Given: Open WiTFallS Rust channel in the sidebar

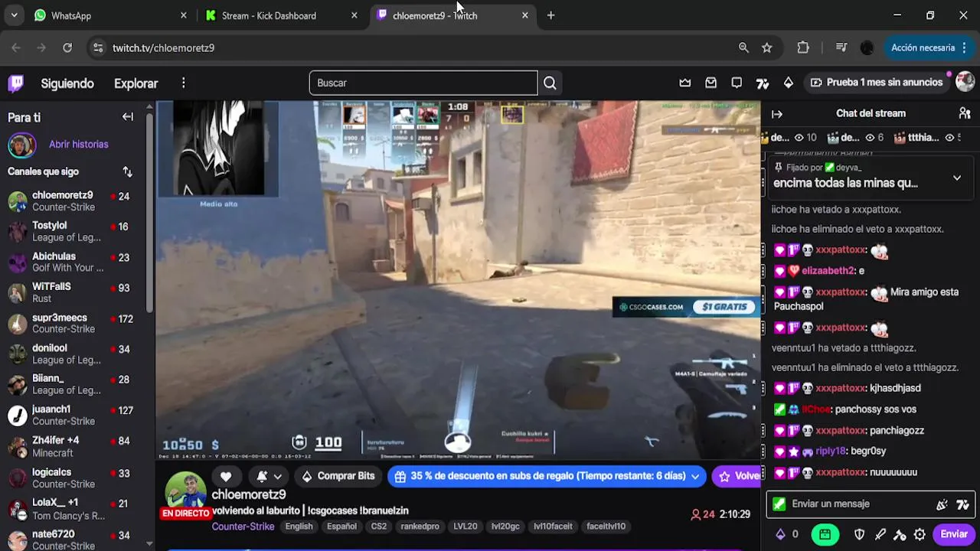Looking at the screenshot, I should [x=73, y=292].
